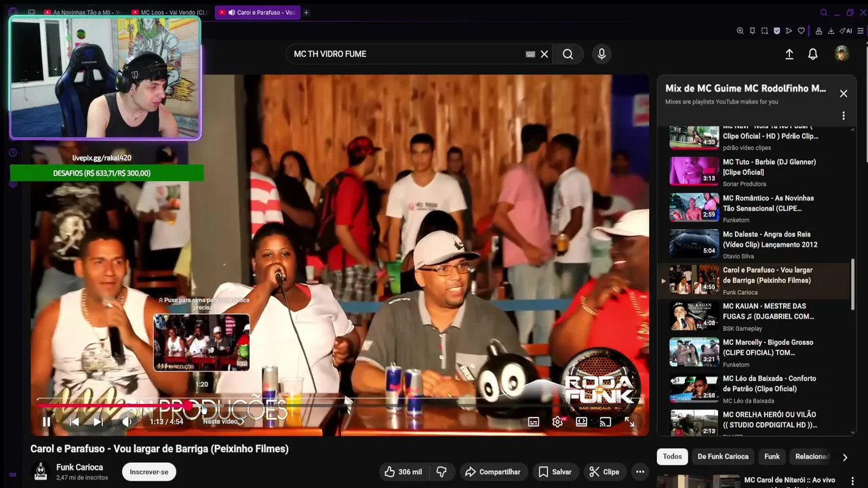This screenshot has width=868, height=488.
Task: Open the browser tab search icon
Action: [823, 12]
